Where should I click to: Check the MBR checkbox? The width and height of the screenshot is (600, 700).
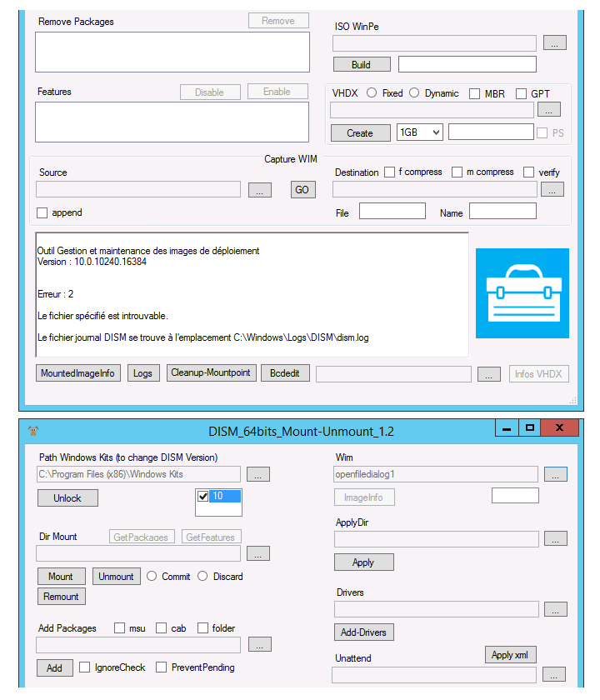click(x=474, y=93)
